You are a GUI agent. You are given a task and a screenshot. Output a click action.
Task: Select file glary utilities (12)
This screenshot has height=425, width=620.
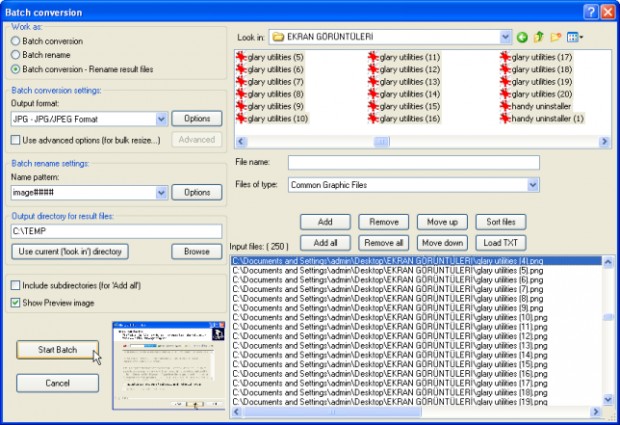tap(404, 69)
